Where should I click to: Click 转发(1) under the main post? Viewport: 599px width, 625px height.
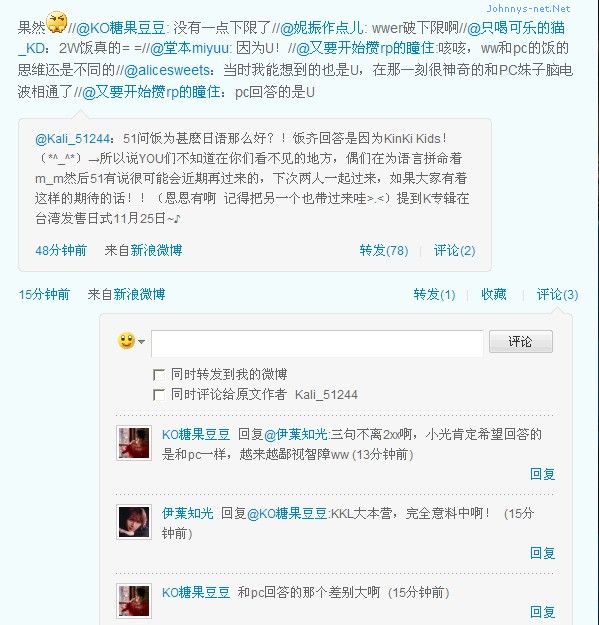[x=434, y=295]
